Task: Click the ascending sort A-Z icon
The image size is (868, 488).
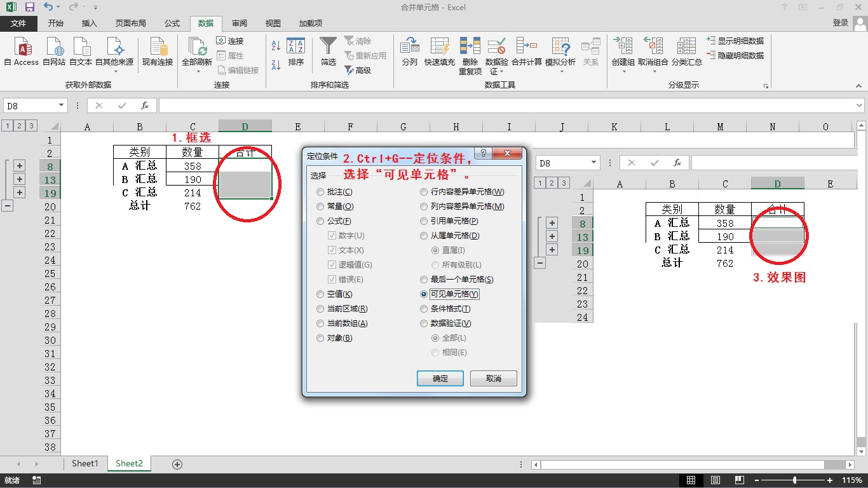Action: point(276,46)
